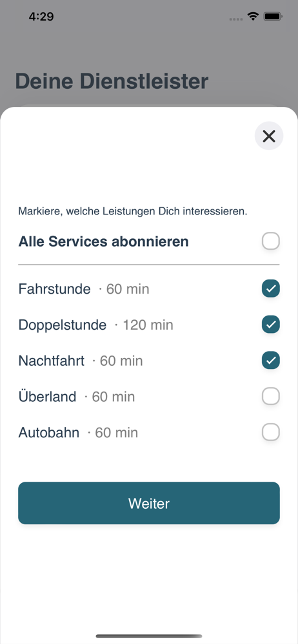The width and height of the screenshot is (298, 644).
Task: Tap the cellular signal dots icon
Action: (x=236, y=19)
